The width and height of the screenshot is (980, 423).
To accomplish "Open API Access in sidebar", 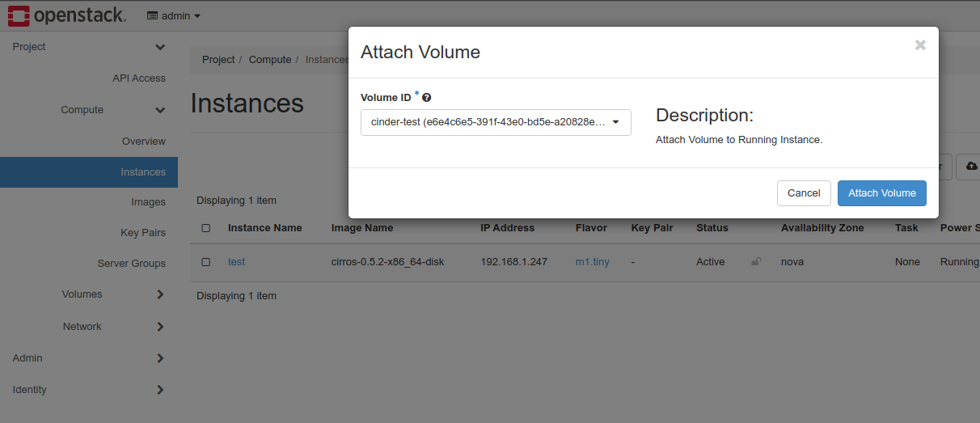I will pyautogui.click(x=139, y=78).
